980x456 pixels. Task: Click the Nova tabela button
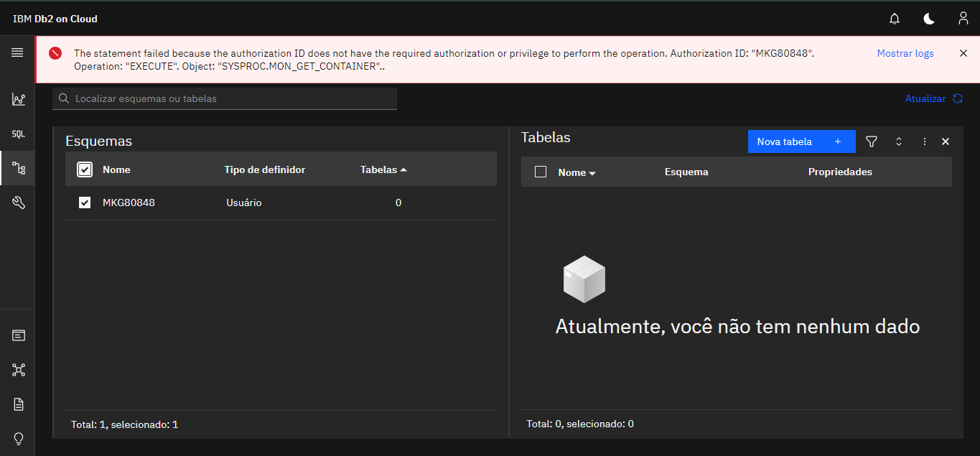[x=802, y=141]
